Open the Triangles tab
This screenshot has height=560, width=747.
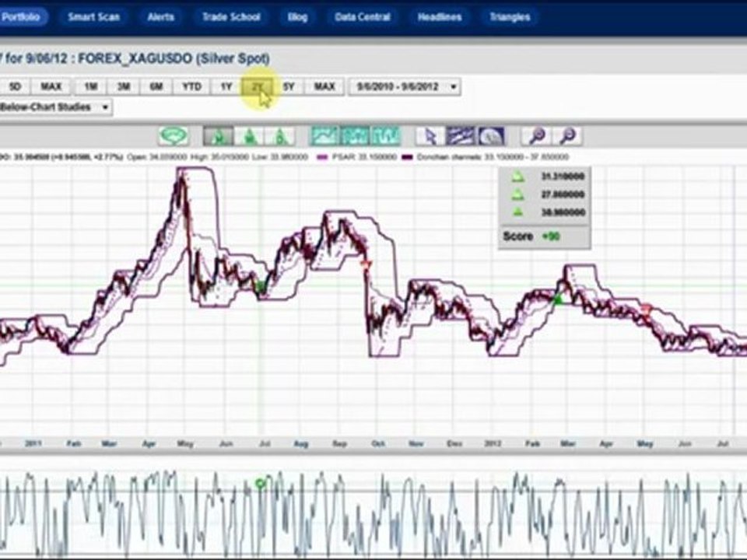(x=510, y=17)
